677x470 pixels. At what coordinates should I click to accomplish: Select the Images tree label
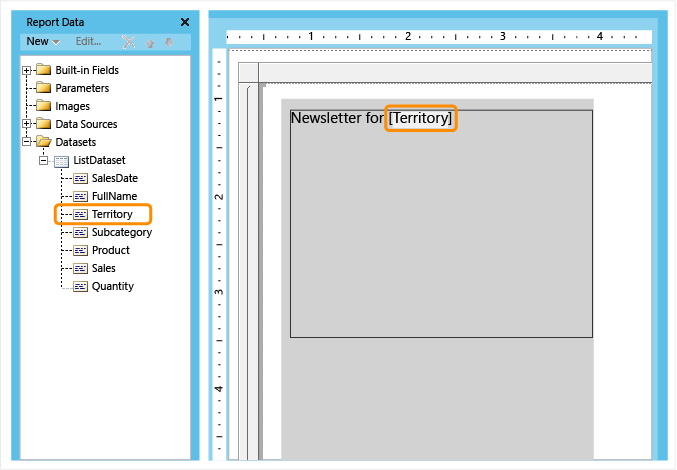point(73,106)
